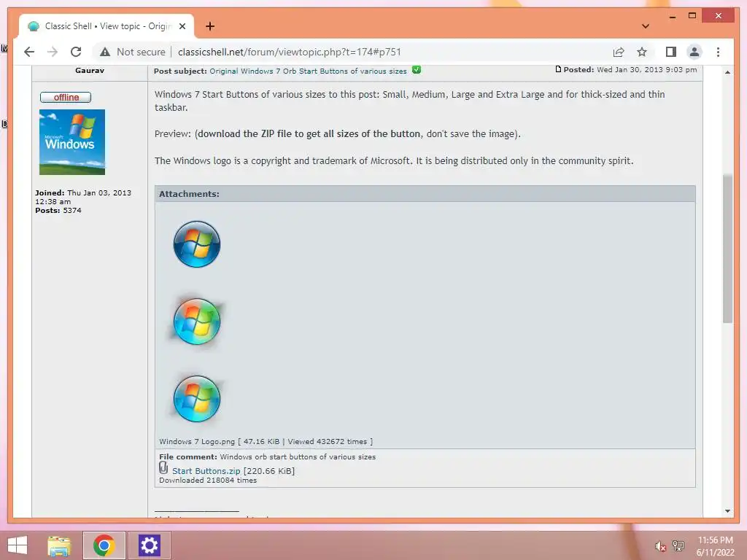This screenshot has height=560, width=747.
Task: Click the small post icon beside Posted
Action: click(x=558, y=69)
